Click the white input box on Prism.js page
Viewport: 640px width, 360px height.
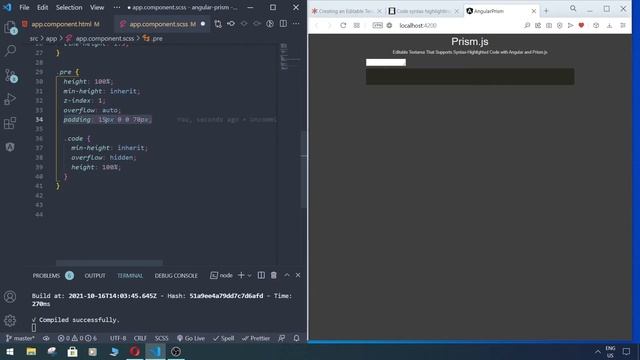[386, 62]
